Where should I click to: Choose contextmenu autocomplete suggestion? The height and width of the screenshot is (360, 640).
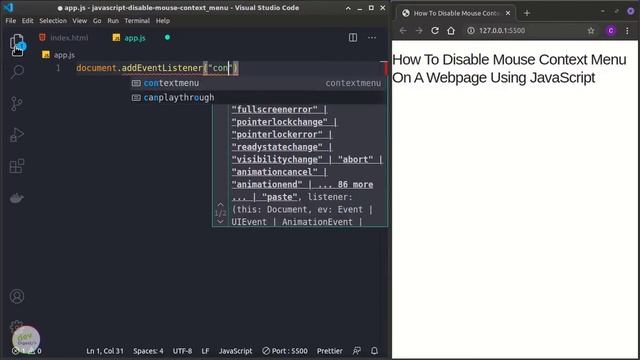click(x=257, y=83)
